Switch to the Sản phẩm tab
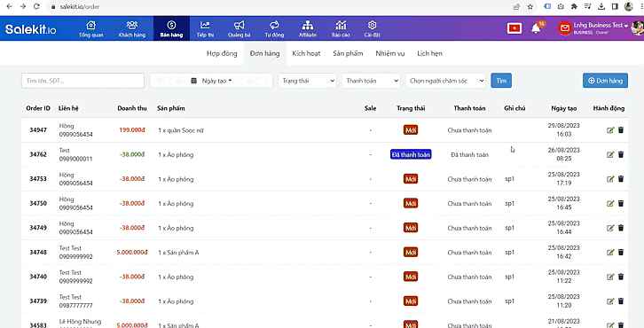The height and width of the screenshot is (328, 644). [x=348, y=53]
